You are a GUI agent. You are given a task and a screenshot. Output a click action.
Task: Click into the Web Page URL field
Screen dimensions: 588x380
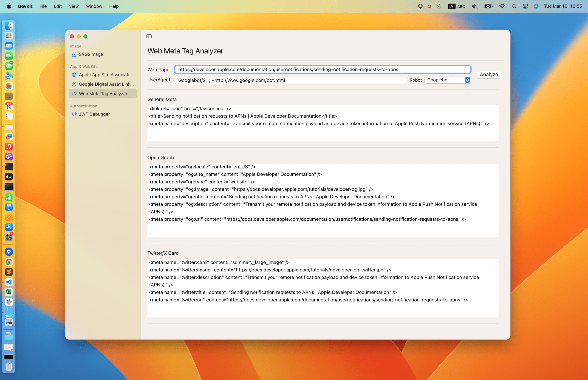(323, 70)
